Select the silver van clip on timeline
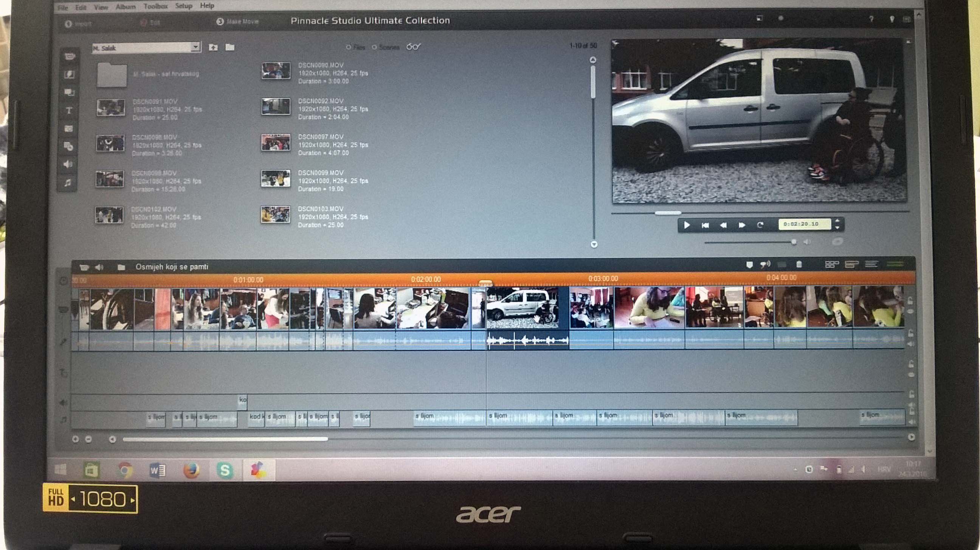 point(528,308)
